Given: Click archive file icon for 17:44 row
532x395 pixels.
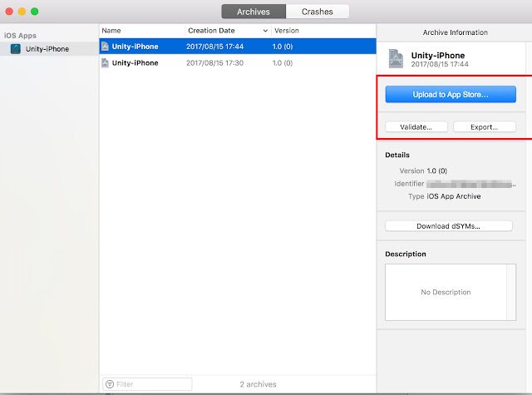Looking at the screenshot, I should [106, 46].
